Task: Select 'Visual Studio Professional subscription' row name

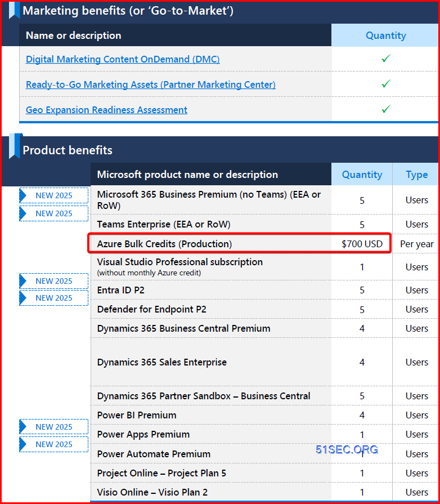Action: pos(180,262)
